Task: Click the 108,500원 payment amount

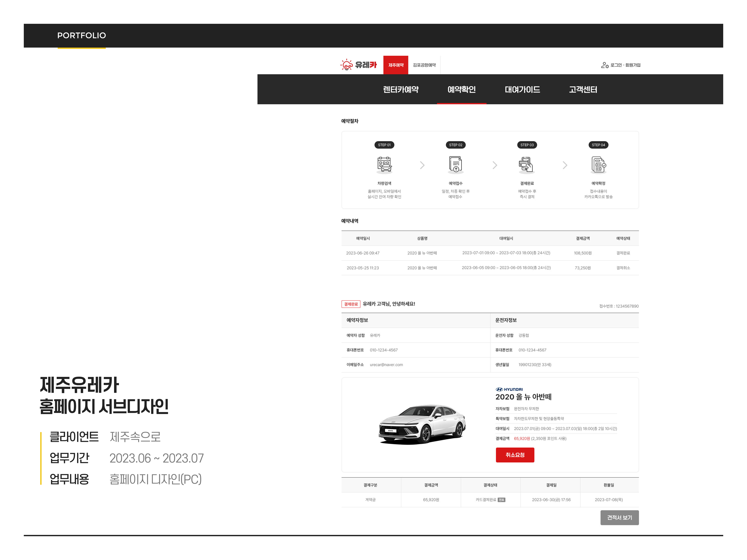Action: pos(583,253)
